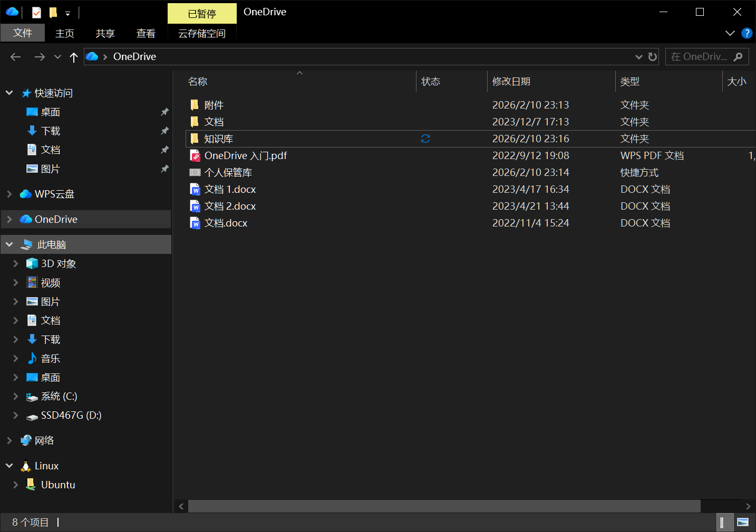Open 3D 对象 in navigation pane

59,263
